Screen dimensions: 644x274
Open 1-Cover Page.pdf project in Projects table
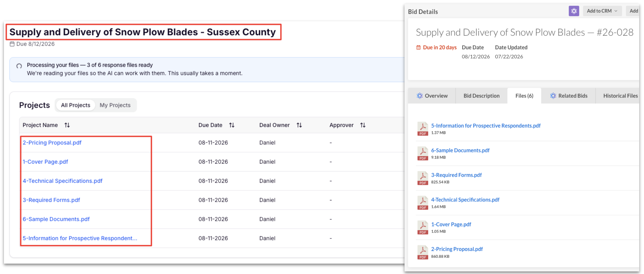(x=45, y=162)
